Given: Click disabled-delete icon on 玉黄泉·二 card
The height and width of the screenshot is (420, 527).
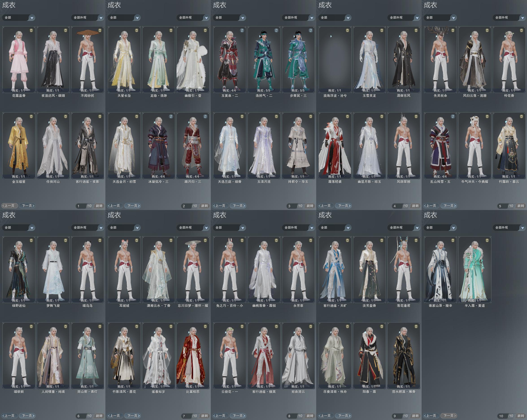Looking at the screenshot, I should pos(242,30).
